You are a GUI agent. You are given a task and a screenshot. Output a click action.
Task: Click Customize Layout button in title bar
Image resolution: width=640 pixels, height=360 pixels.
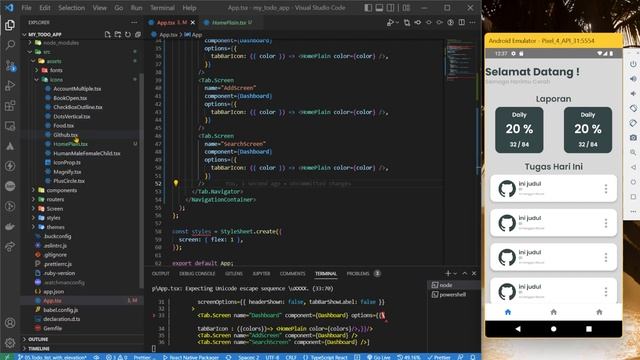click(x=406, y=8)
